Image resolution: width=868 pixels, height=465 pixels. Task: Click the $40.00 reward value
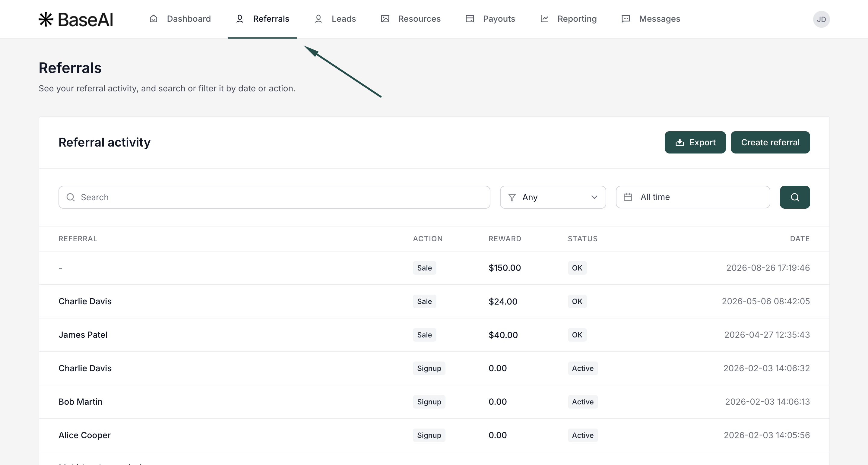(503, 335)
